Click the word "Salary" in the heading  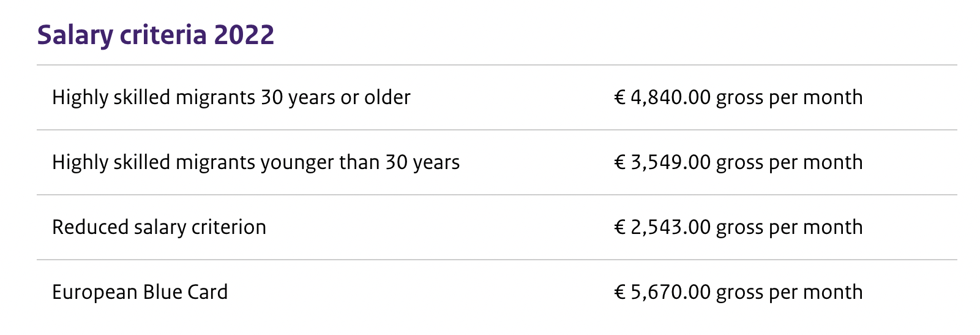pos(75,35)
